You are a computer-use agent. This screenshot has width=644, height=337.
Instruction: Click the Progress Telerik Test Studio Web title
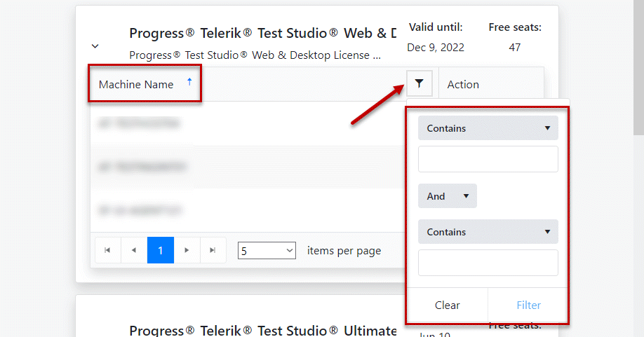pyautogui.click(x=263, y=33)
